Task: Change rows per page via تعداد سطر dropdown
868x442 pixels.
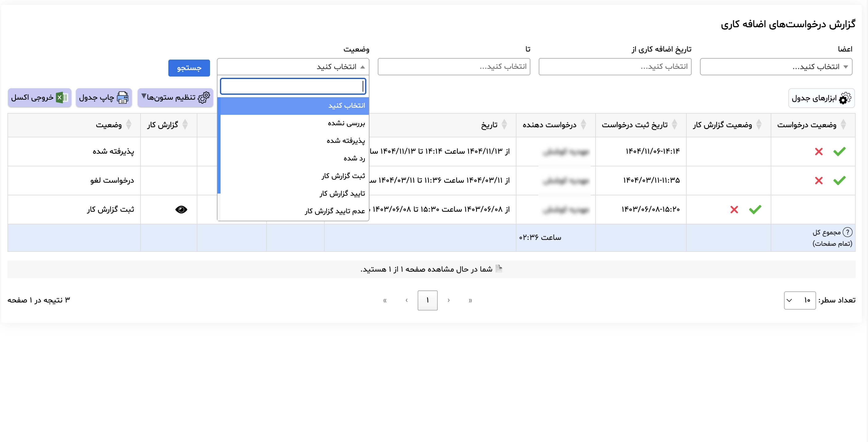Action: click(x=800, y=300)
